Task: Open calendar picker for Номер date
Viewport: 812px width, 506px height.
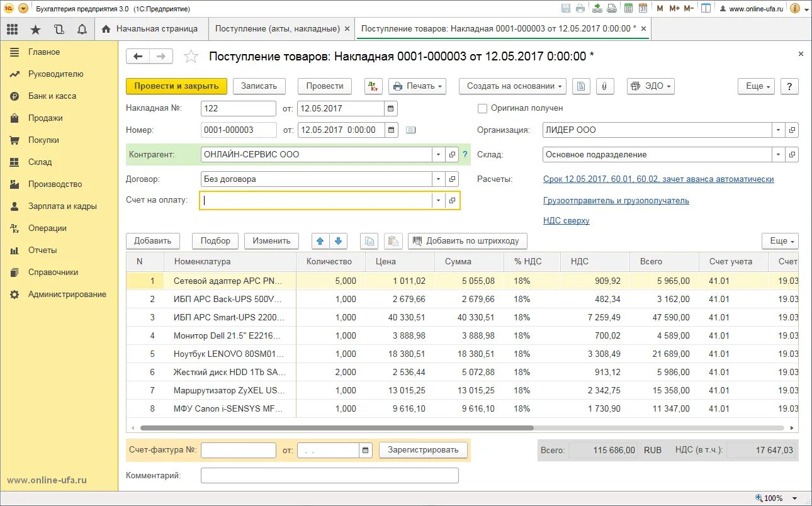Action: (x=391, y=130)
